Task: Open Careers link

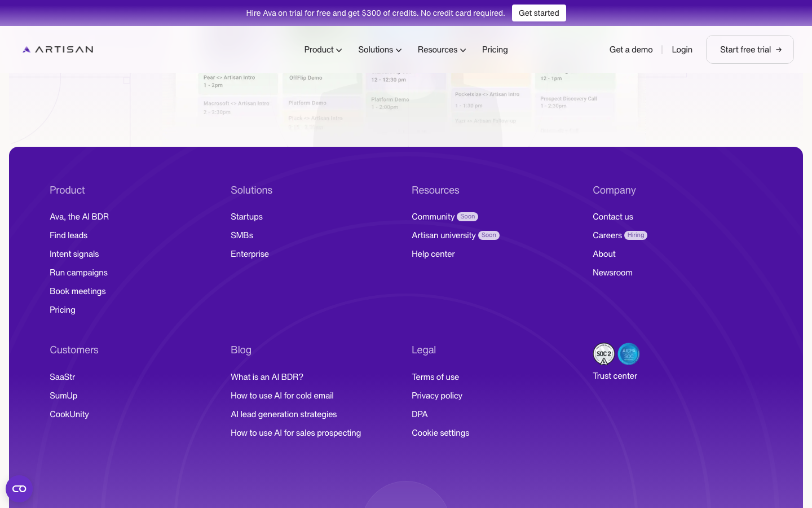Action: 607,235
